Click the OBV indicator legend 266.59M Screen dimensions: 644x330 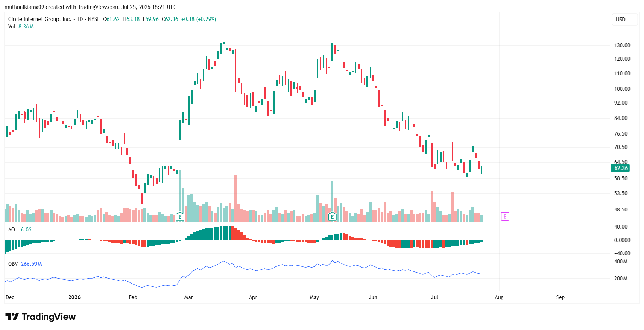click(25, 264)
